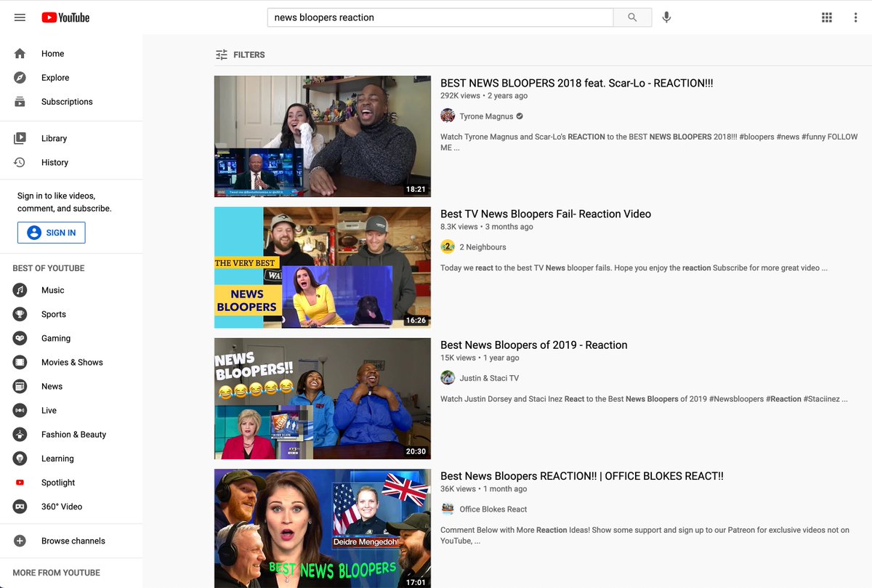Click the Library sidebar icon
The image size is (872, 588).
tap(20, 138)
